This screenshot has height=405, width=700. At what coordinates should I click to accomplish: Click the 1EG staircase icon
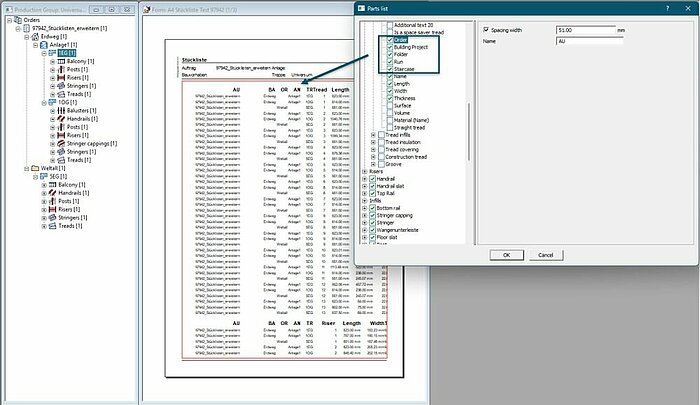52,53
